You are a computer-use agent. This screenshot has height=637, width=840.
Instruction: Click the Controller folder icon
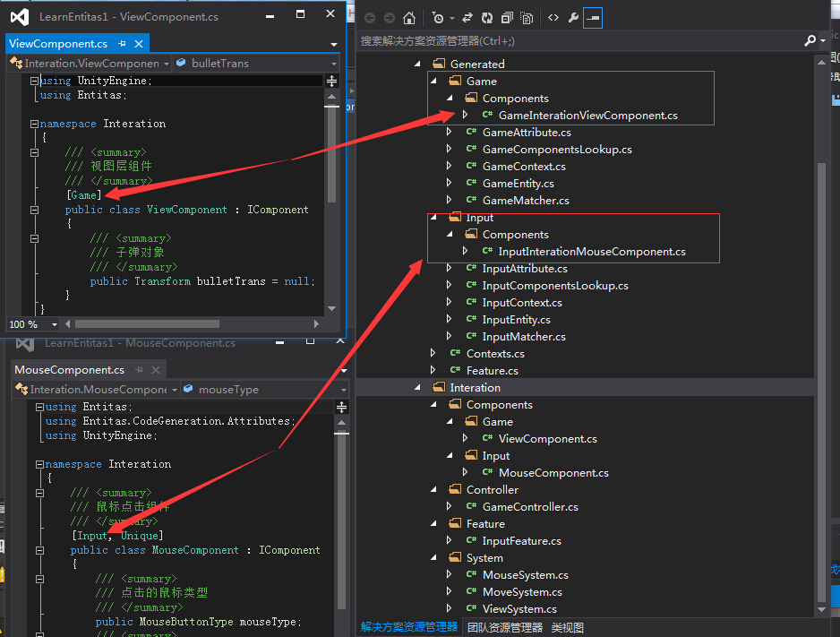click(455, 489)
